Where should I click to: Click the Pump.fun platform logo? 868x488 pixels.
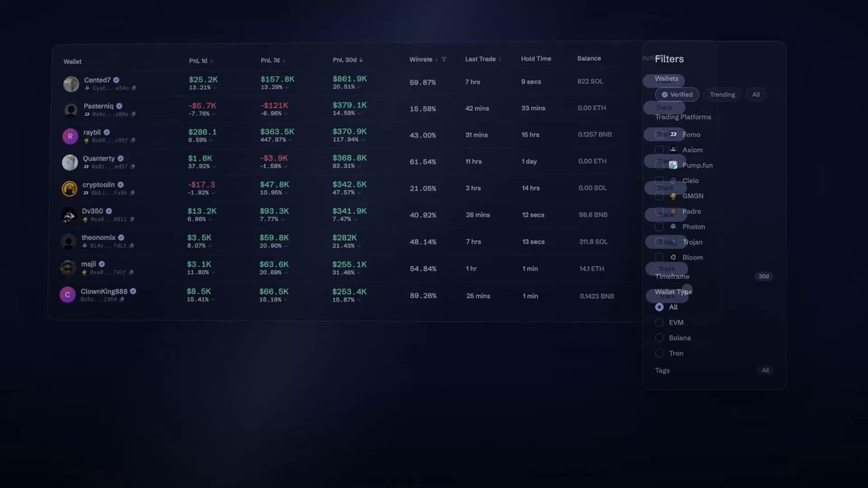[x=673, y=165]
